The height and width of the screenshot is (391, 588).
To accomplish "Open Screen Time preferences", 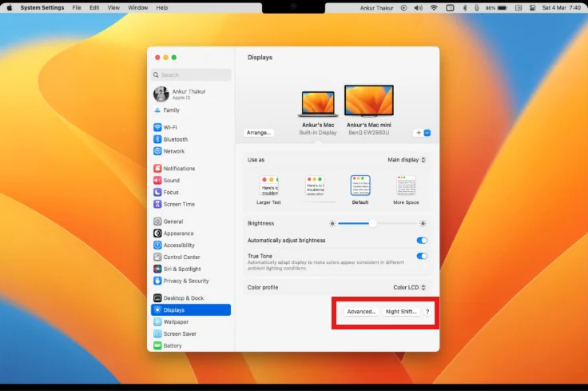I will 174,204.
